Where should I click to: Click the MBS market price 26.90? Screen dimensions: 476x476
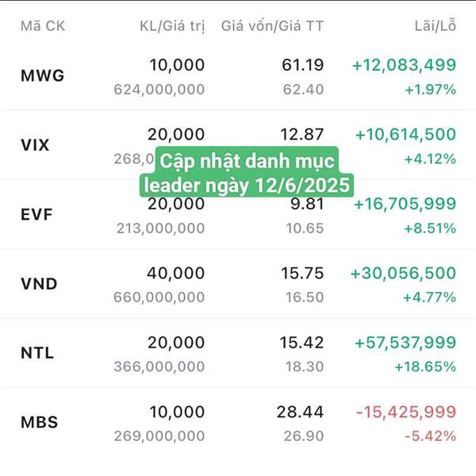(303, 436)
